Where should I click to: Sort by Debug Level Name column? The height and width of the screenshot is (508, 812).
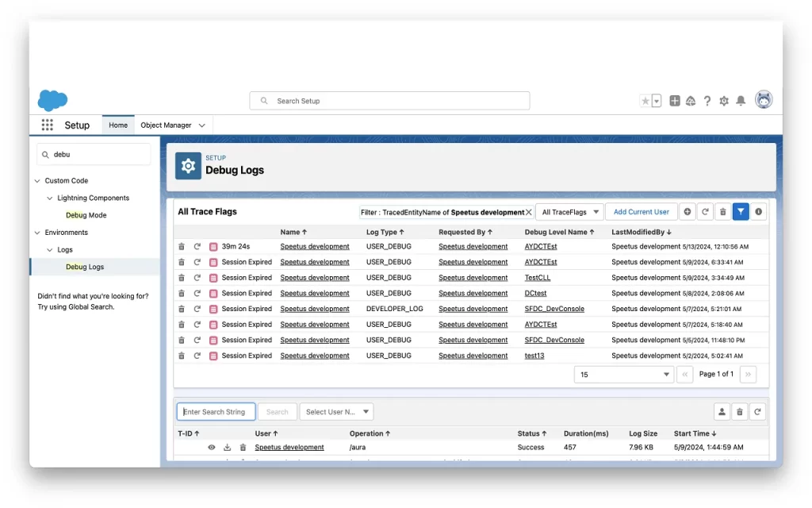pos(559,233)
